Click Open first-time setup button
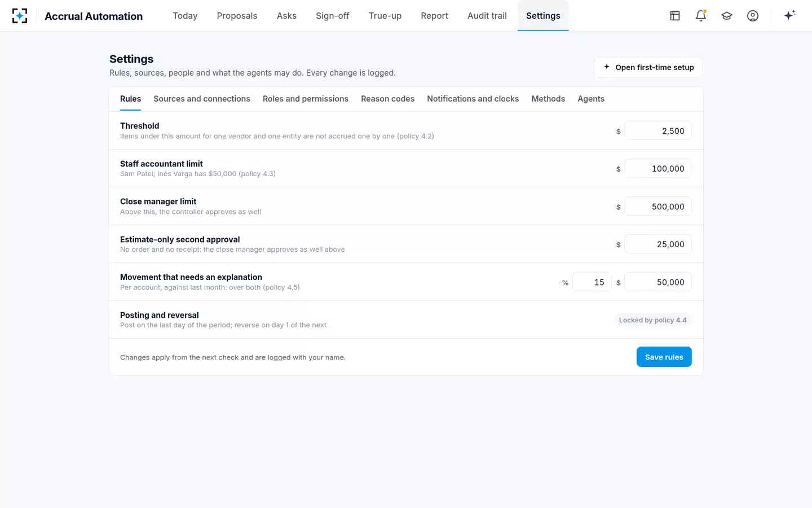The image size is (812, 508). pos(648,67)
